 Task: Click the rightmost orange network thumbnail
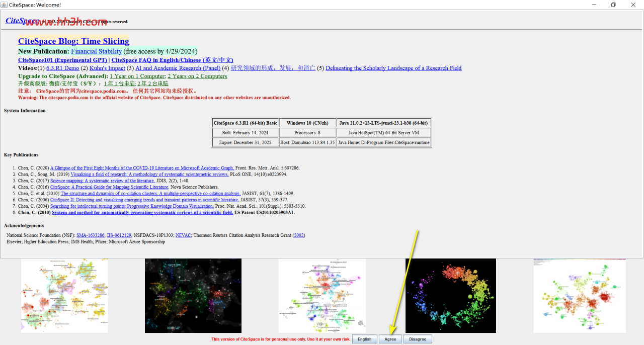click(580, 296)
